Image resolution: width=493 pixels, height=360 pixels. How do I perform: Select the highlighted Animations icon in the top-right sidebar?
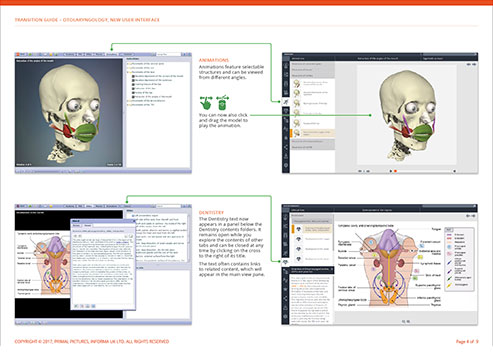pyautogui.click(x=286, y=102)
